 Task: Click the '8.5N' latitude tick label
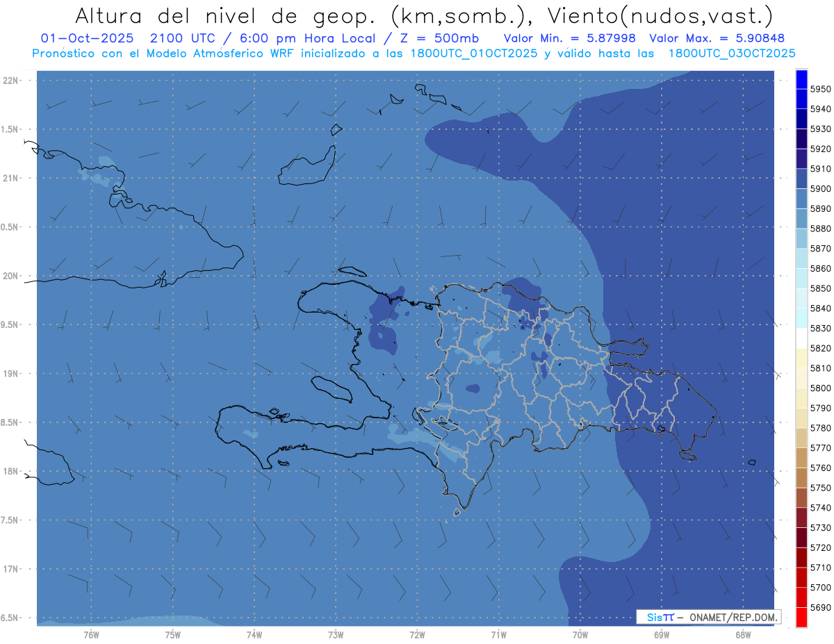click(10, 422)
